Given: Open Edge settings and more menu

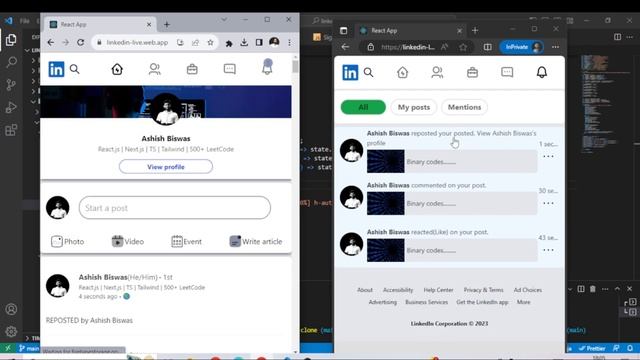Looking at the screenshot, I should click(x=556, y=47).
